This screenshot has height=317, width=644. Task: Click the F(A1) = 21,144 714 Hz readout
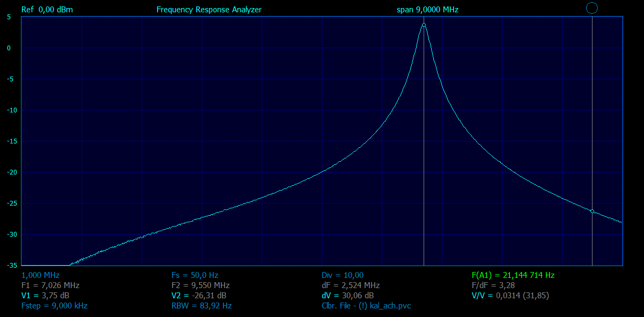coord(513,275)
